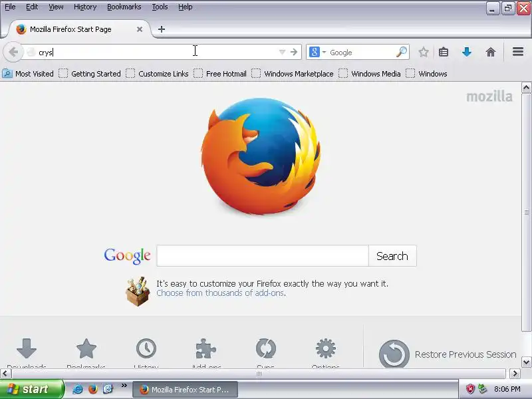This screenshot has width=532, height=399.
Task: Open Most Visited bookmarks folder
Action: pos(28,74)
